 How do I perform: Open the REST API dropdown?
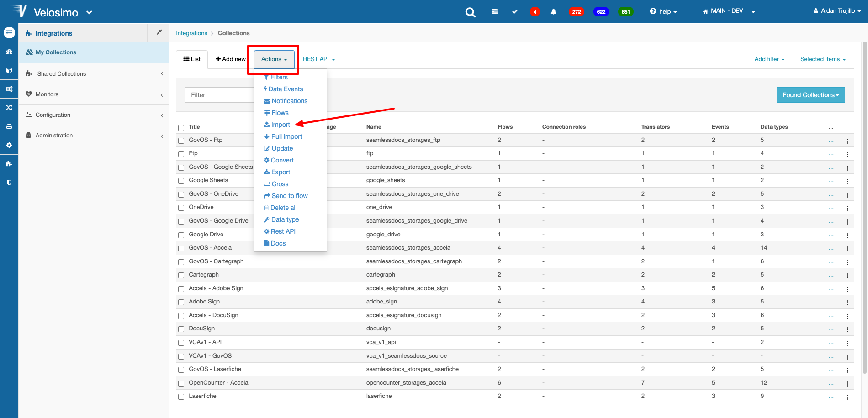click(x=319, y=59)
